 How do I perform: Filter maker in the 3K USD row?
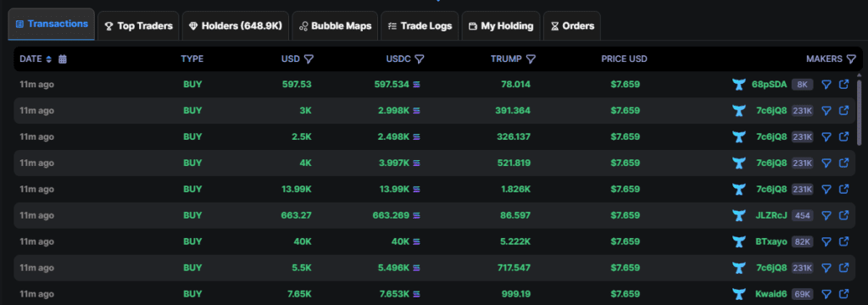point(826,111)
